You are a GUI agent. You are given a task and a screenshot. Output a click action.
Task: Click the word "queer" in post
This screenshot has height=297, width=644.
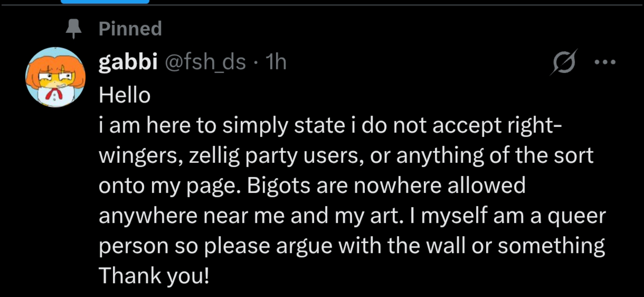click(576, 216)
